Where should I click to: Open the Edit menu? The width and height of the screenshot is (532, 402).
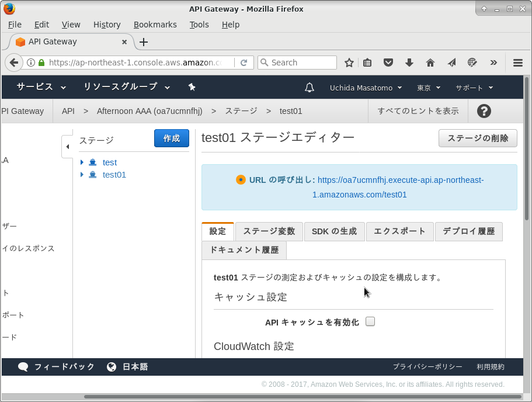tap(41, 25)
